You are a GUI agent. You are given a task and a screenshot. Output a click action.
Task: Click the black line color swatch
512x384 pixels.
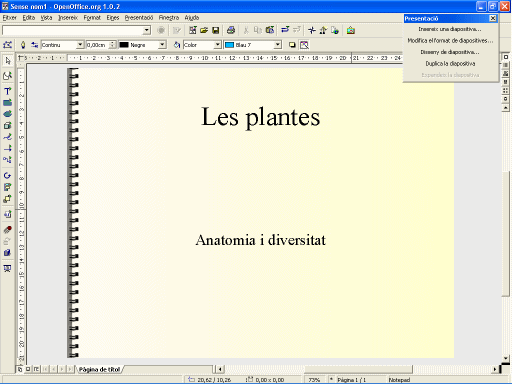pyautogui.click(x=124, y=45)
